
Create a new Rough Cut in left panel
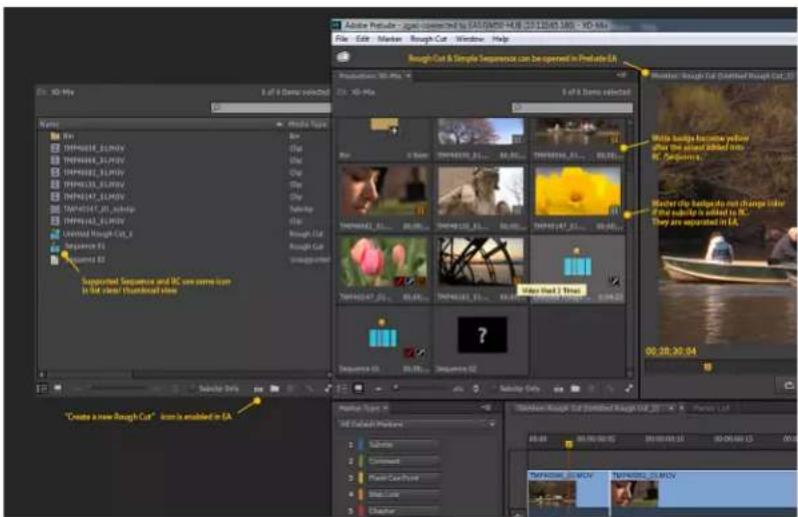click(x=259, y=389)
